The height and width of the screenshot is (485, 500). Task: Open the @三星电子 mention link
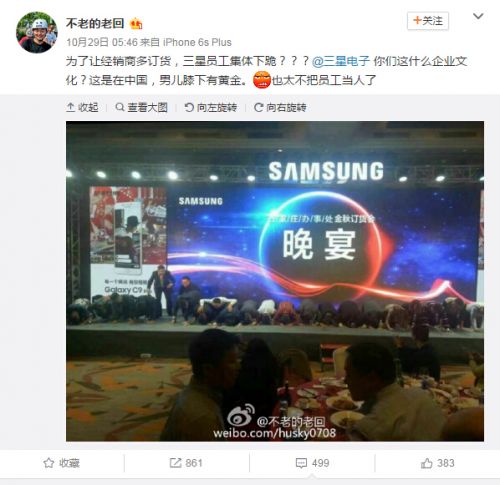pyautogui.click(x=341, y=61)
